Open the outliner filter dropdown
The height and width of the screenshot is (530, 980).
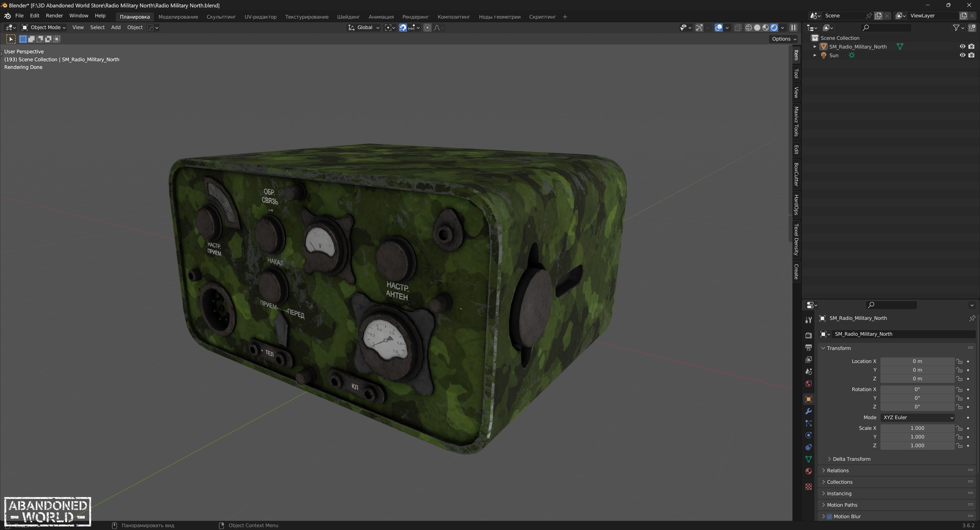click(958, 27)
